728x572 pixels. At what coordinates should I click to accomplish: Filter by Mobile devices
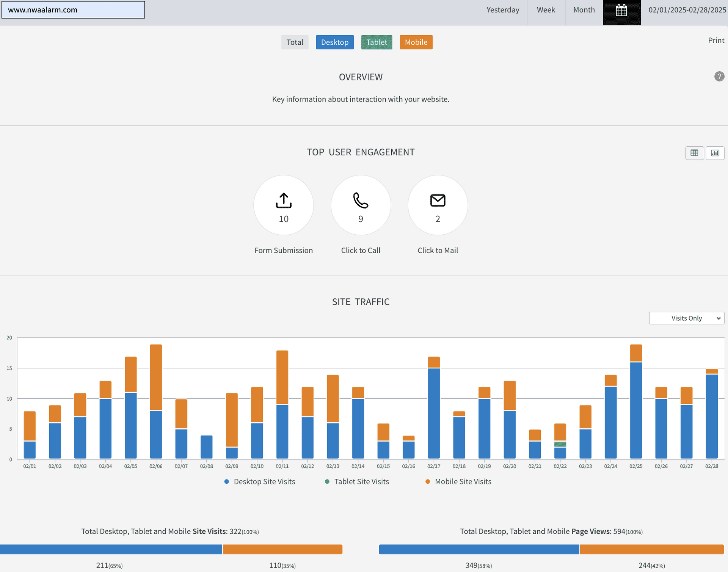coord(416,42)
